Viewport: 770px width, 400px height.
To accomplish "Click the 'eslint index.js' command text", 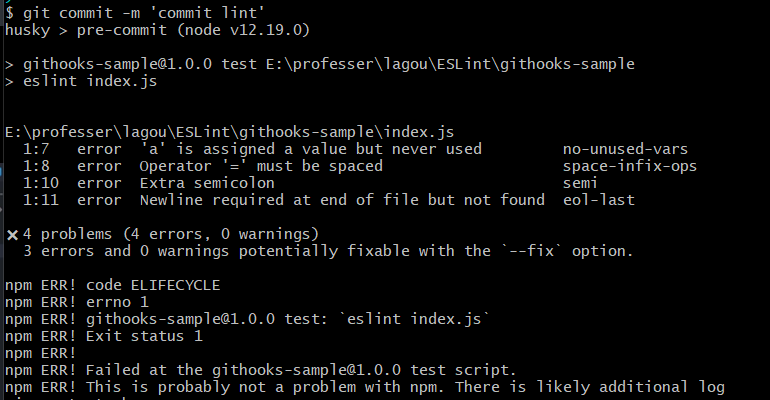I will (90, 81).
